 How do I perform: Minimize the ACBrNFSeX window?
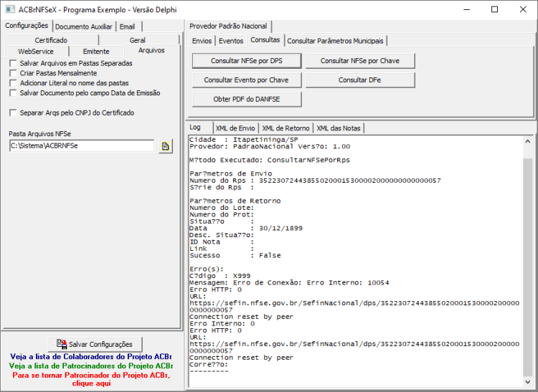[467, 9]
